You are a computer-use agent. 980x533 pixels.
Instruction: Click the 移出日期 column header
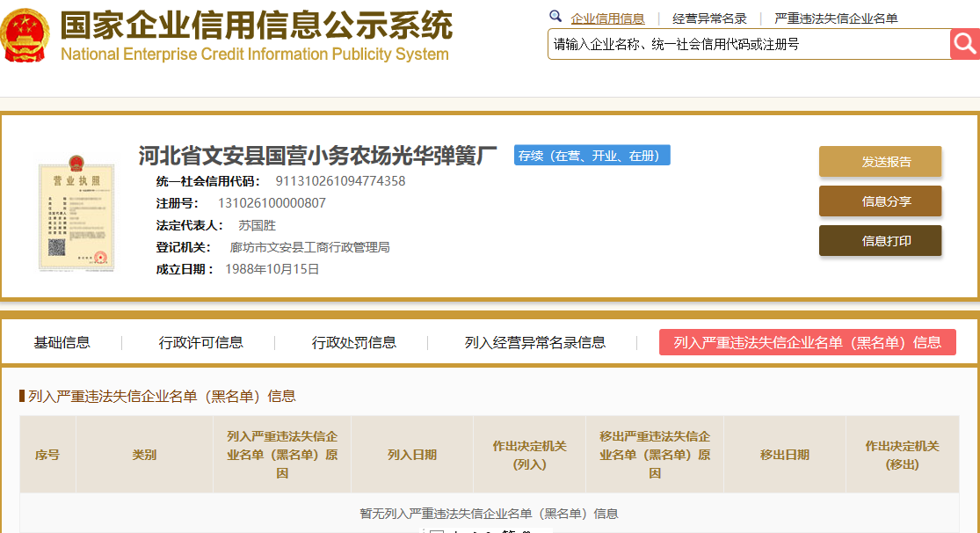coord(785,455)
